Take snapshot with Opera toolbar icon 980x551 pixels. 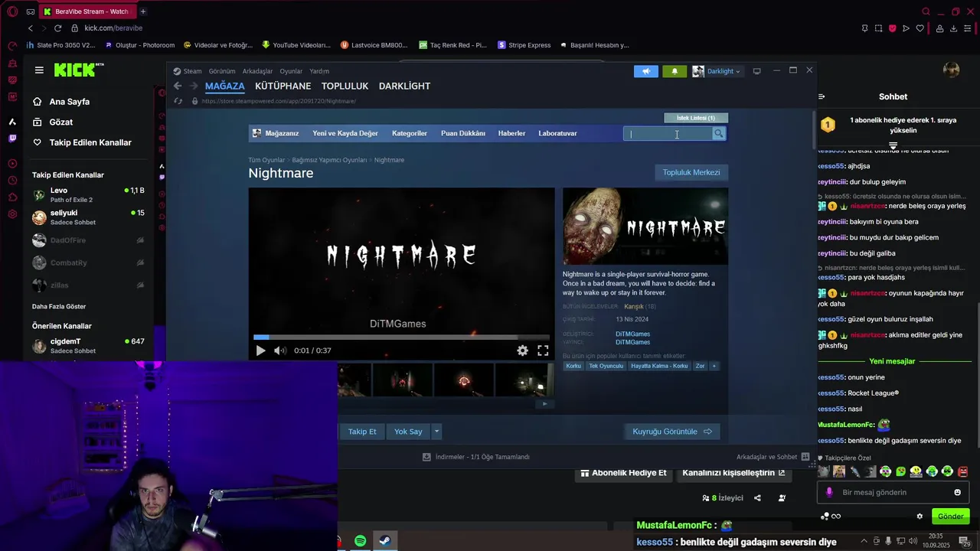tap(878, 28)
